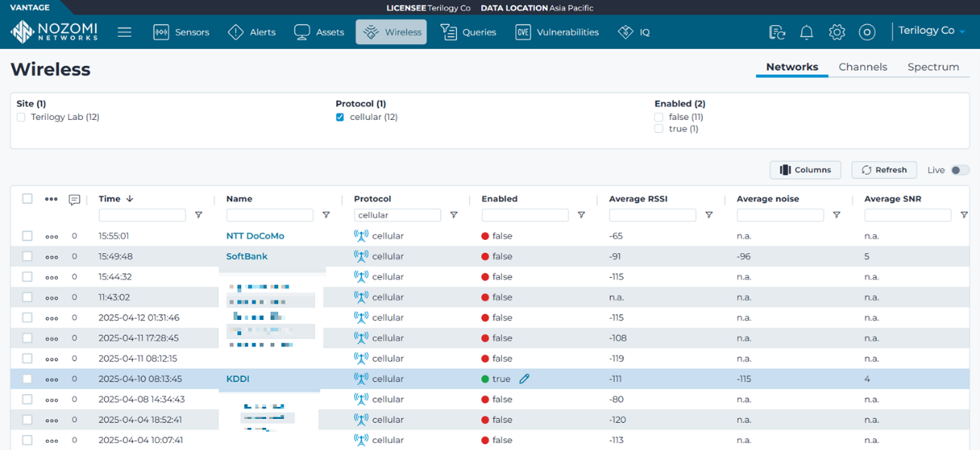Select the 2025-04-04 18:52:41 row checkbox
Viewport: 980px width, 450px height.
tap(27, 419)
